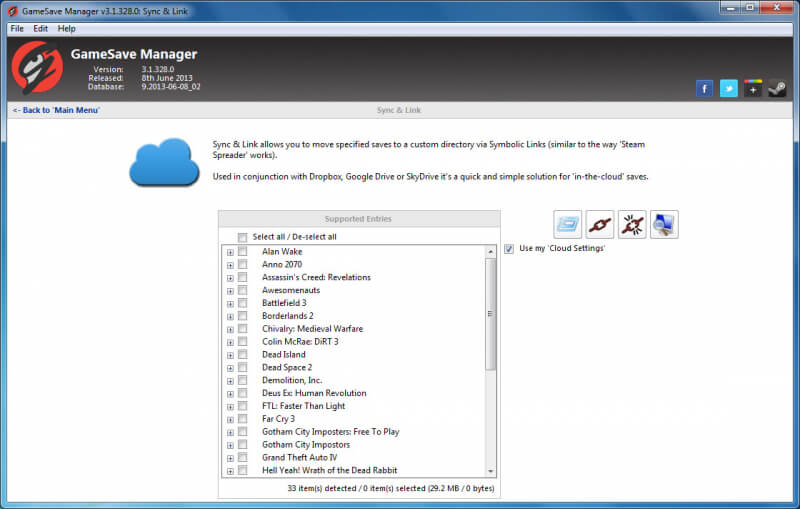Select Assassin's Creed: Revelations checkbox
The image size is (800, 509).
coord(243,277)
